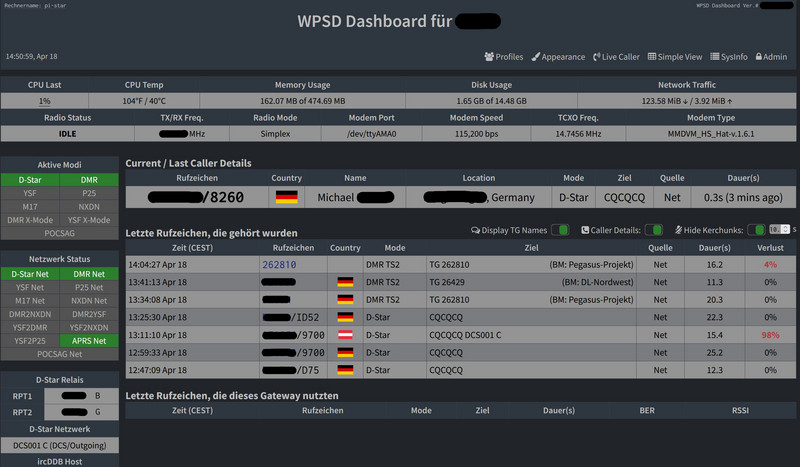
Task: Click the Austrian flag in the call list
Action: tap(345, 335)
